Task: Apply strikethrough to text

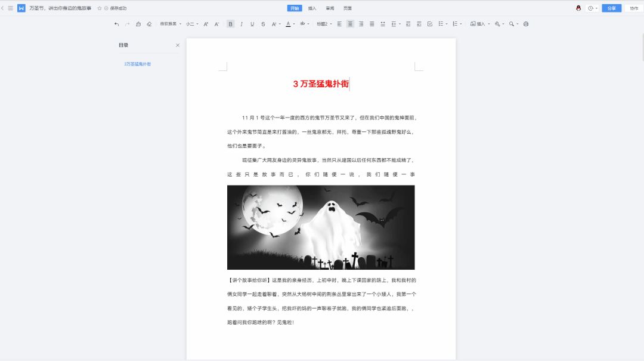Action: point(262,24)
